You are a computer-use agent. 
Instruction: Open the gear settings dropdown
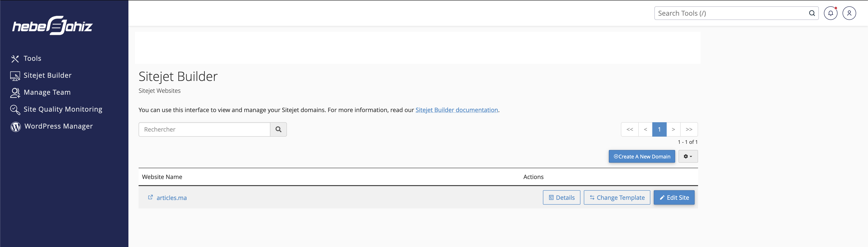pyautogui.click(x=688, y=156)
